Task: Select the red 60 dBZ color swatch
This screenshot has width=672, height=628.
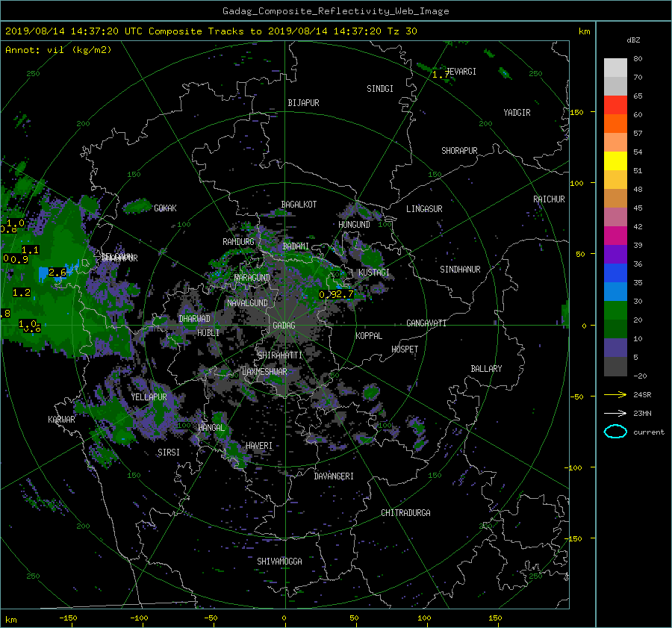Action: click(615, 105)
